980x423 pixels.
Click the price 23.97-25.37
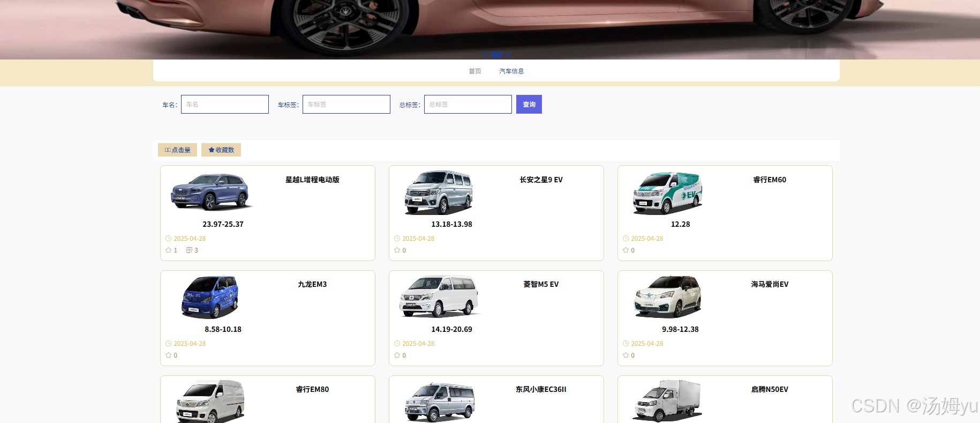[x=223, y=224]
